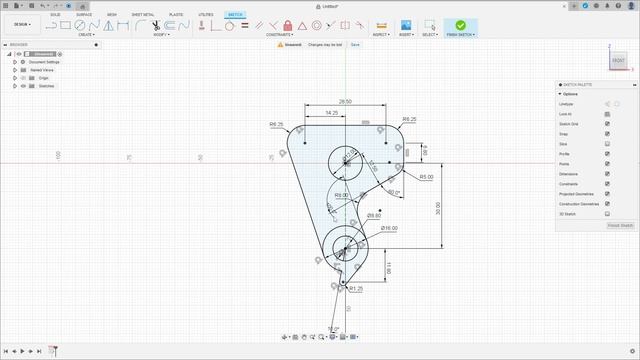Click Finish Sketch button in Sketch Palette
The image size is (640, 360).
click(x=620, y=226)
